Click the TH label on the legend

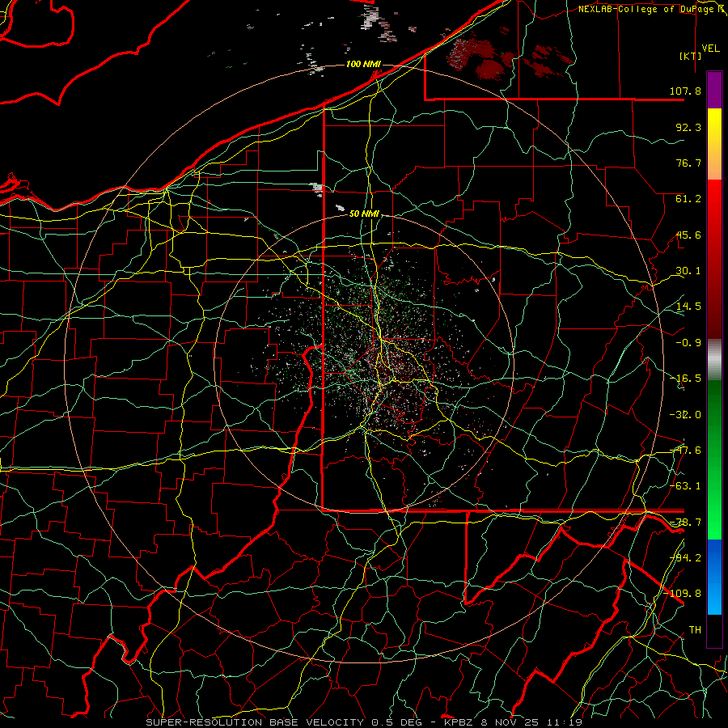click(695, 630)
